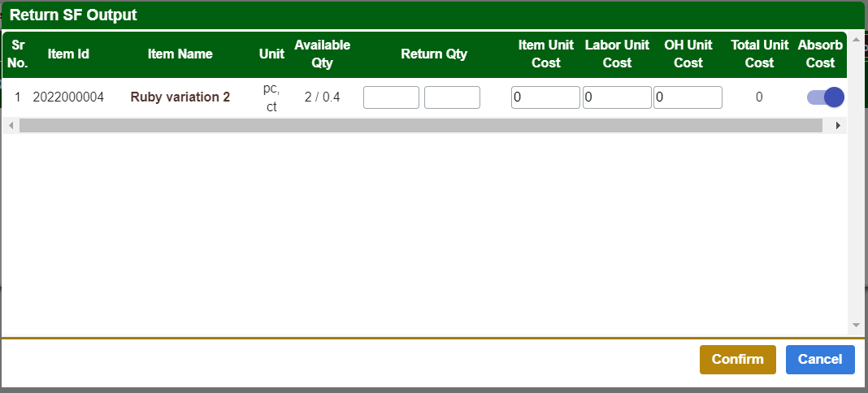Click the vertical scrollbar up arrow
This screenshot has height=393, width=868.
(x=855, y=39)
